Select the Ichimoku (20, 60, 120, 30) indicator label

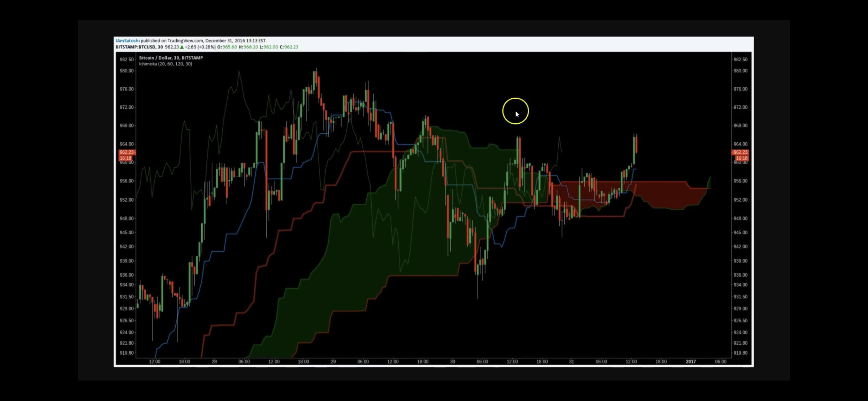click(165, 64)
